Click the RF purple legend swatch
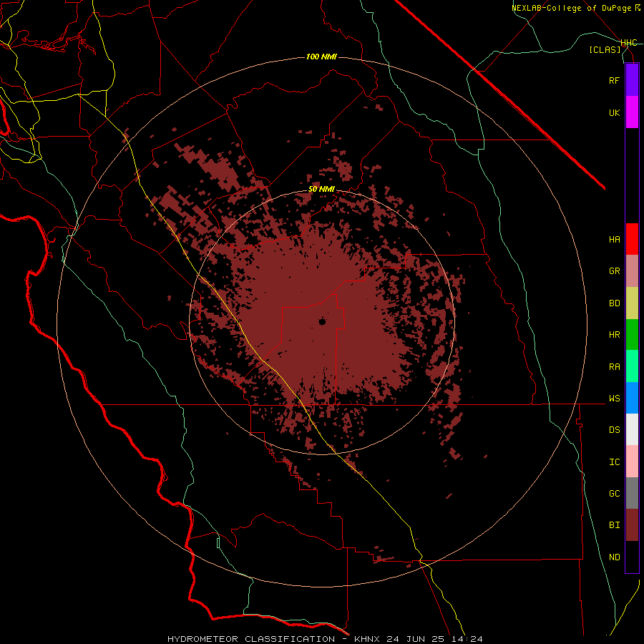This screenshot has height=644, width=644. tap(632, 80)
